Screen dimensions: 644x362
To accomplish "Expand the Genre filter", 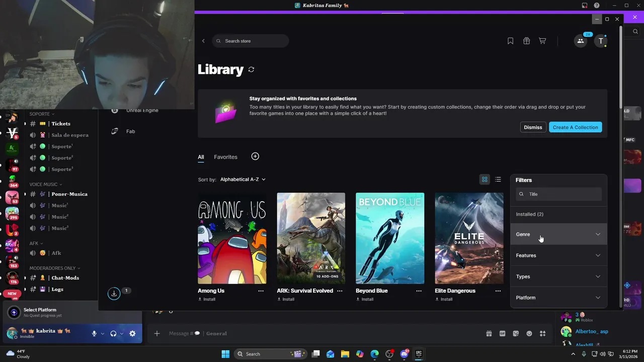I will point(558,234).
